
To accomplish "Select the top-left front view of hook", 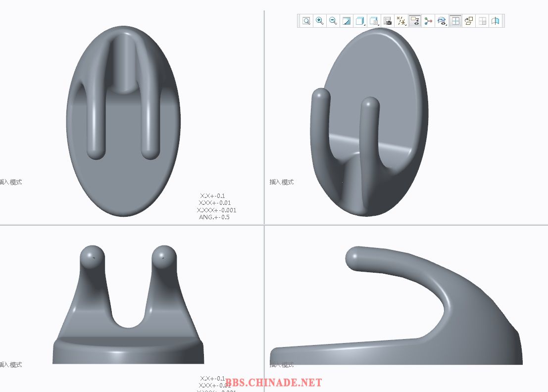I will click(123, 121).
